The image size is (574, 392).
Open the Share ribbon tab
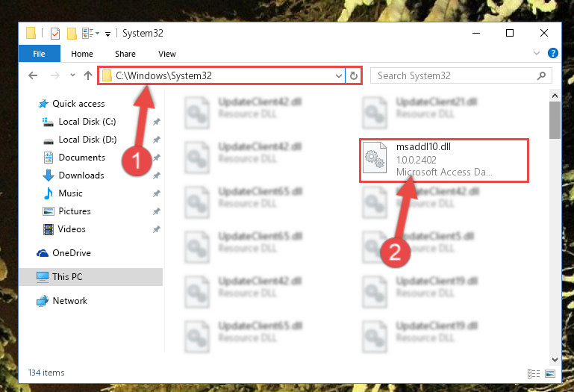[125, 54]
